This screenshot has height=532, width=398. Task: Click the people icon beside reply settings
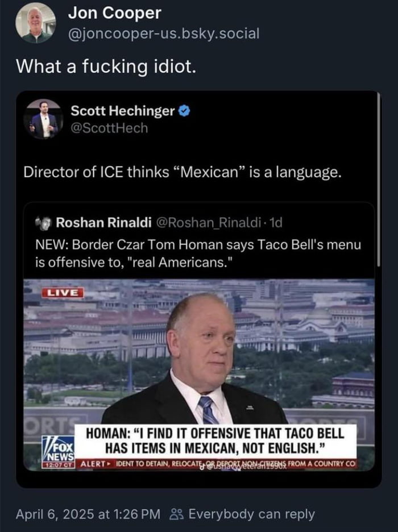[176, 514]
